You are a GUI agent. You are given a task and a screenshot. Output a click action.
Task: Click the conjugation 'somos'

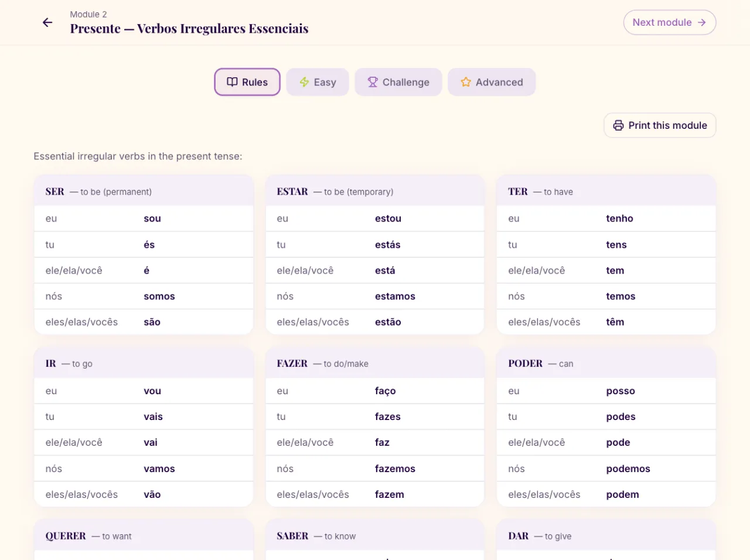point(159,296)
